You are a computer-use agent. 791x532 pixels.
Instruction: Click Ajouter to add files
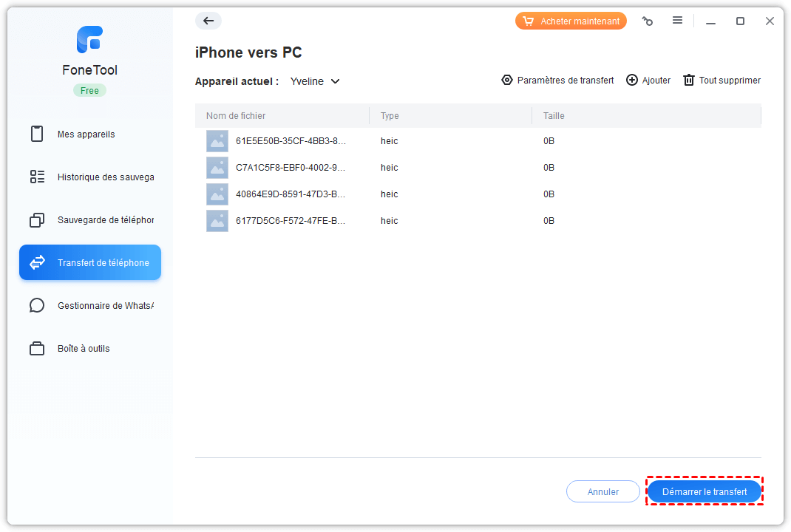(648, 81)
